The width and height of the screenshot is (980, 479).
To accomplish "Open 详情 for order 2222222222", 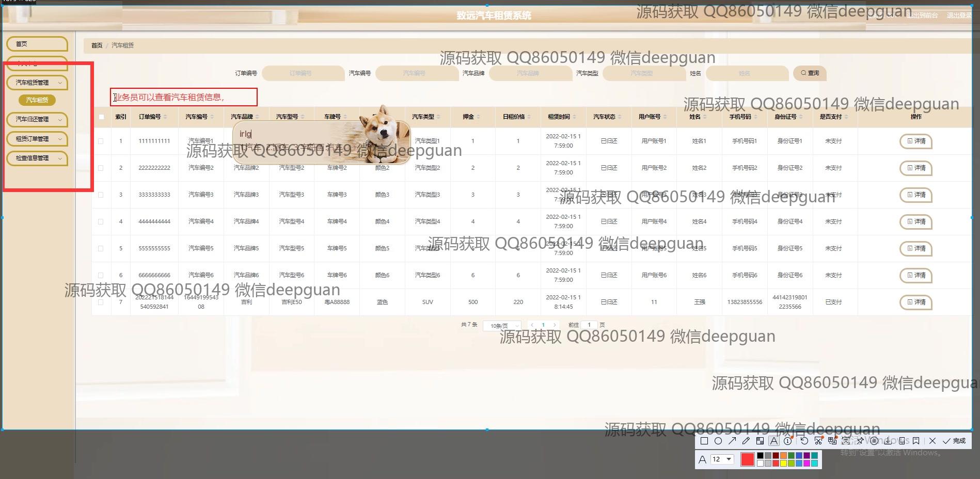I will [x=916, y=168].
